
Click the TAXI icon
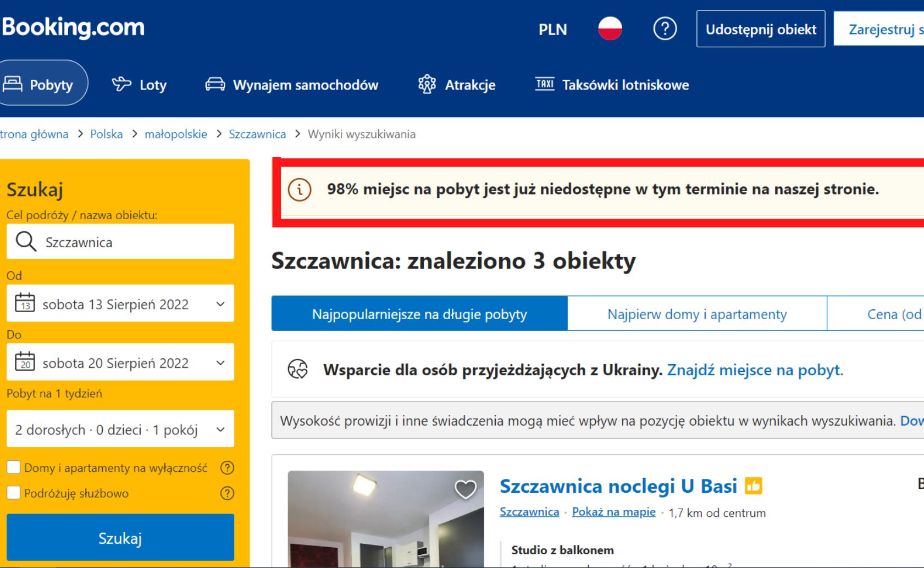545,84
